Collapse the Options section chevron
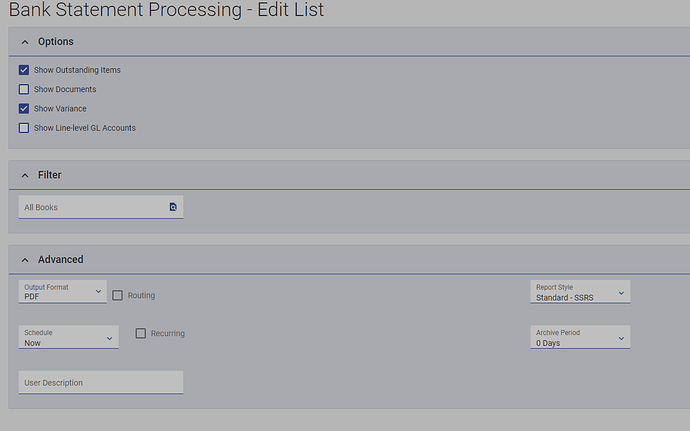The height and width of the screenshot is (431, 690). pos(24,42)
